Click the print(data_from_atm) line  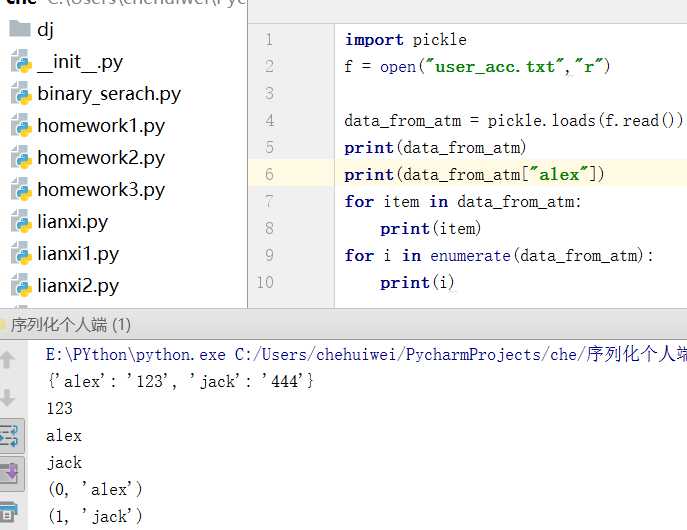[435, 148]
